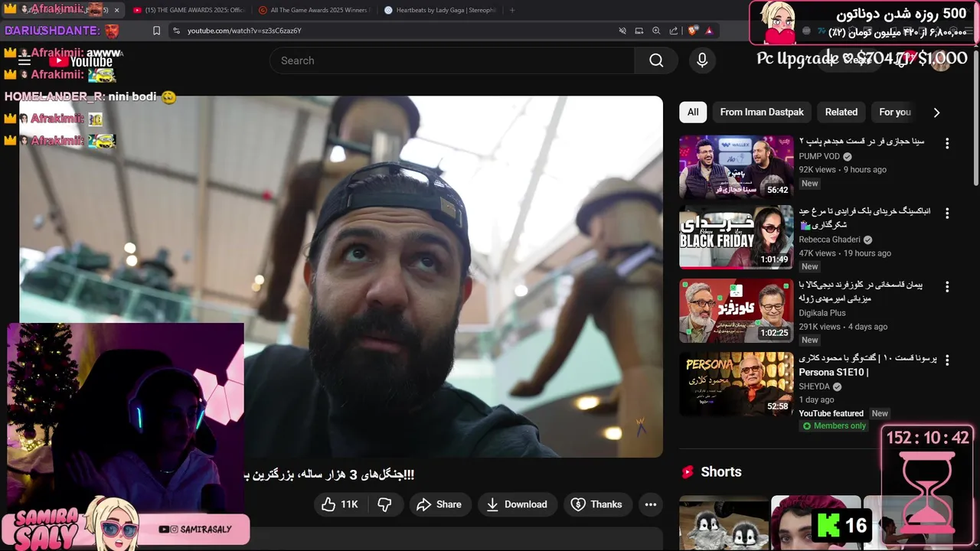Focus the YouTube Search input field

pos(452,60)
